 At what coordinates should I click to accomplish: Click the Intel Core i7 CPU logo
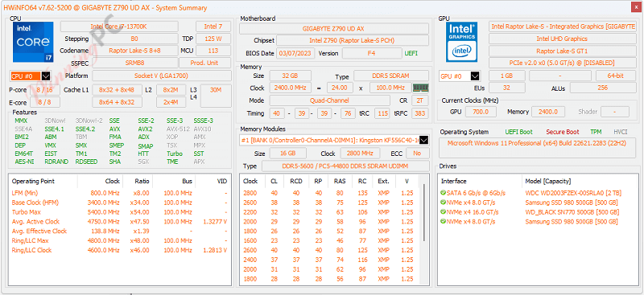click(33, 42)
